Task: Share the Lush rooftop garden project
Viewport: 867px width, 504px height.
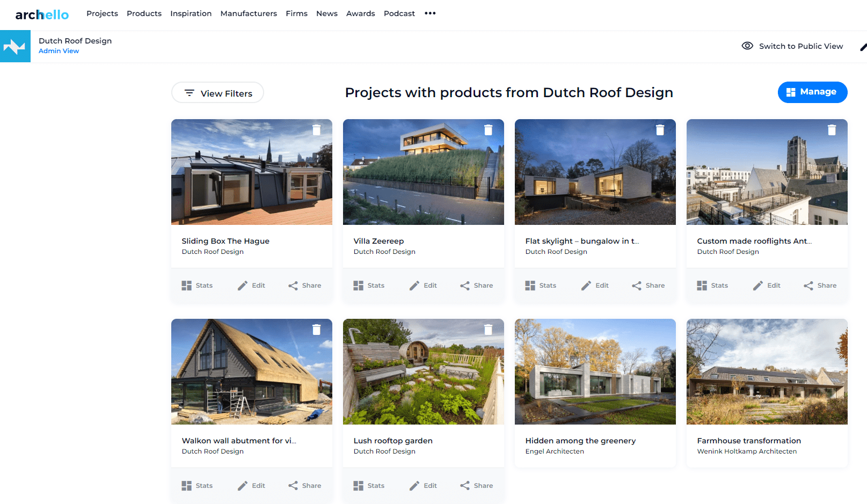Action: 477,486
